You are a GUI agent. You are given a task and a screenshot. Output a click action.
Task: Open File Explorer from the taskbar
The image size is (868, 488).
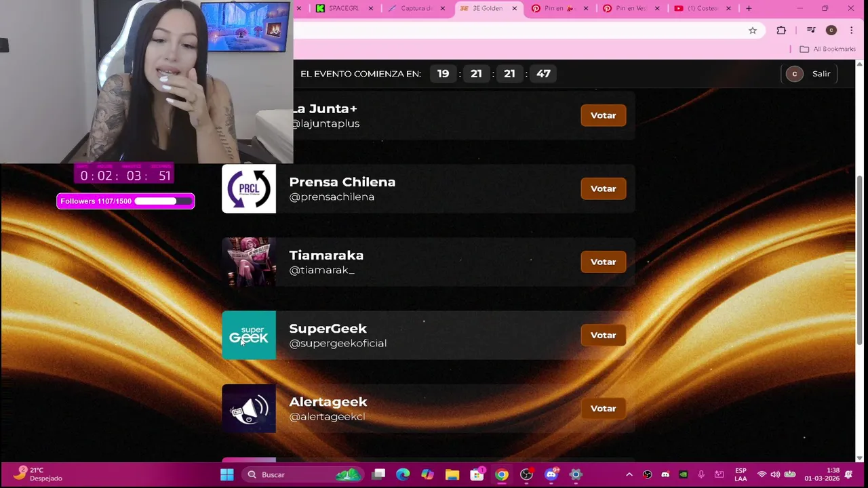[x=452, y=474]
